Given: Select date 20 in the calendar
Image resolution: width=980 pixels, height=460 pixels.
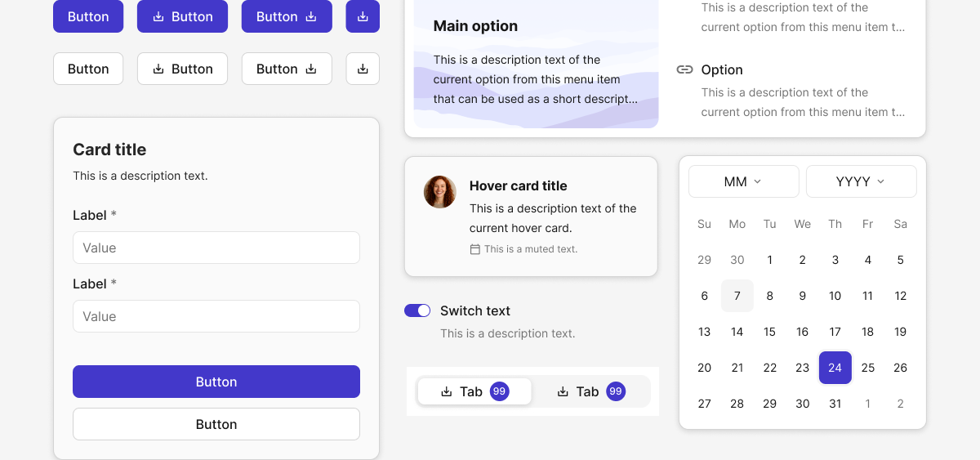Looking at the screenshot, I should pos(705,368).
